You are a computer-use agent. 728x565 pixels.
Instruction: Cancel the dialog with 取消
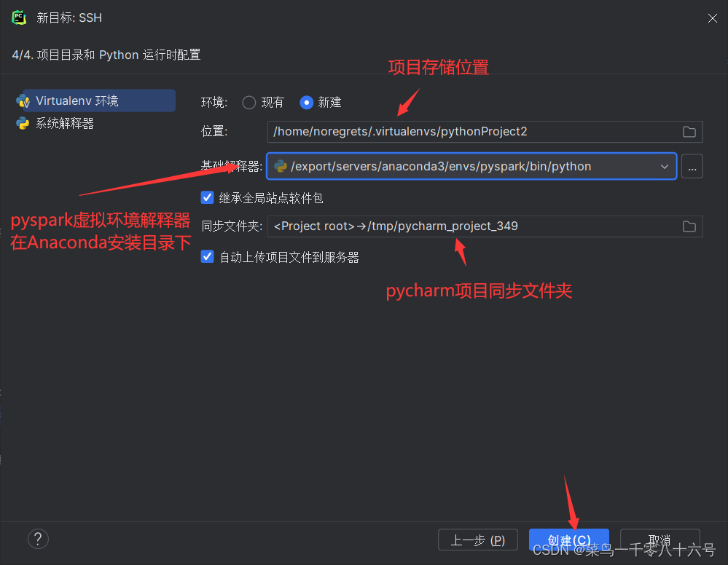click(x=659, y=540)
